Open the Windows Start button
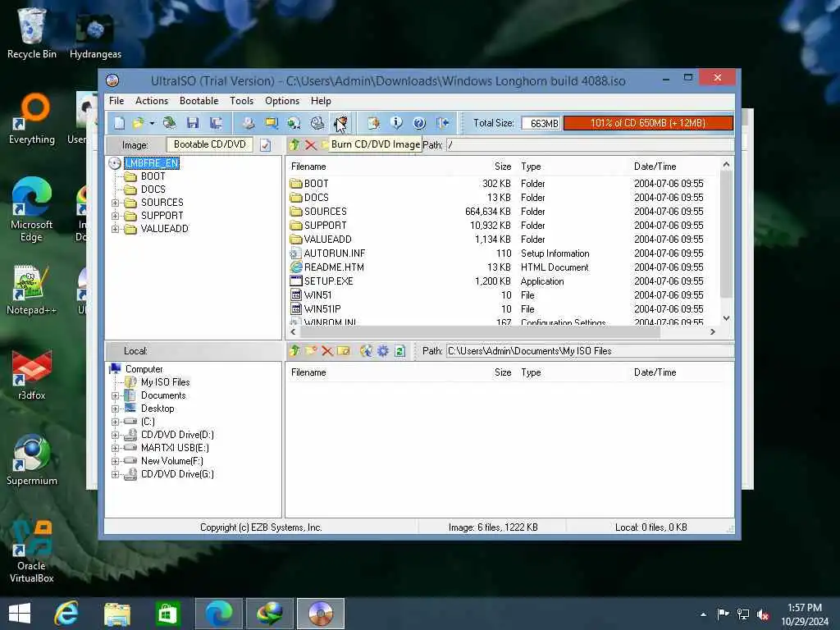Screen dimensions: 840x630 tap(20, 614)
